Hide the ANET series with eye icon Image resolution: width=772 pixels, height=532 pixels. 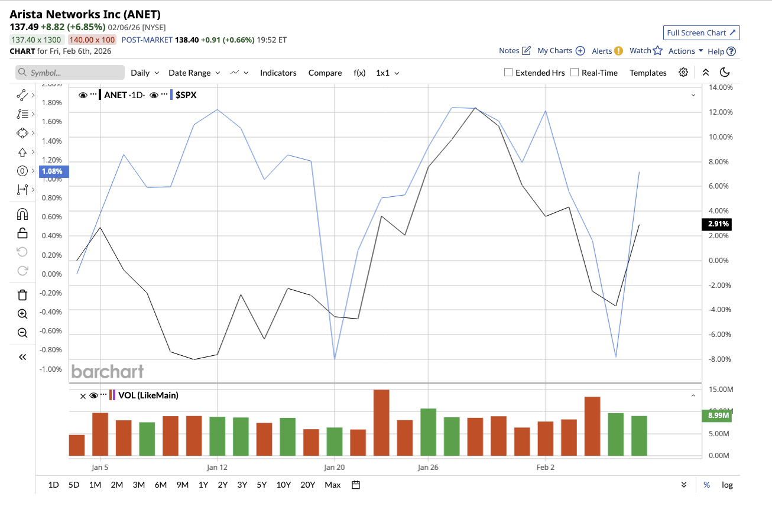click(83, 95)
